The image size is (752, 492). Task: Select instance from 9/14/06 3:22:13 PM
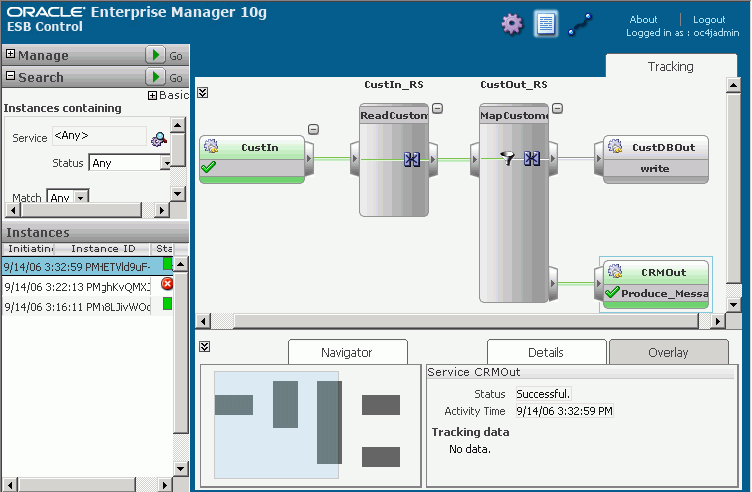click(x=87, y=287)
